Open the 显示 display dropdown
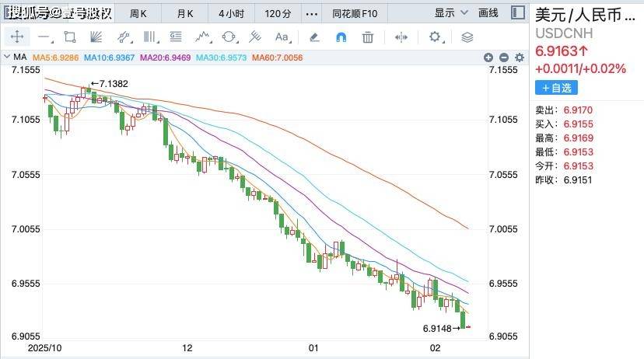 coord(451,13)
